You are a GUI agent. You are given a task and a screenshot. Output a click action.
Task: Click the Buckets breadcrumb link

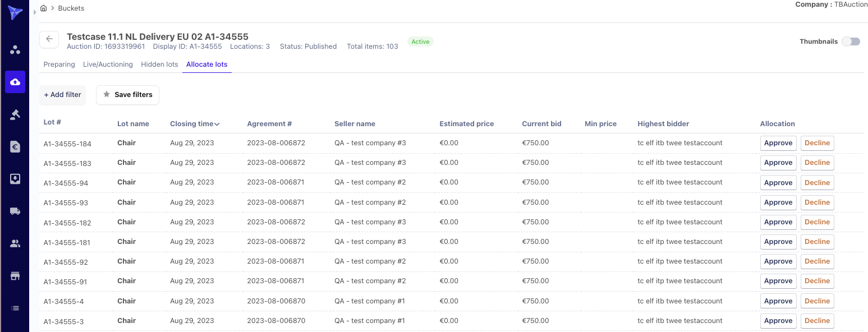71,8
